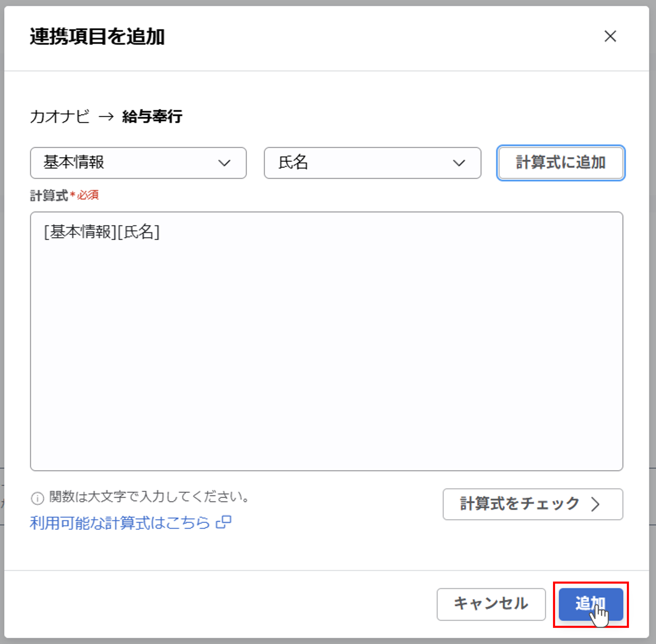Click the 給与奉行 destination label
The image size is (656, 644).
[152, 117]
